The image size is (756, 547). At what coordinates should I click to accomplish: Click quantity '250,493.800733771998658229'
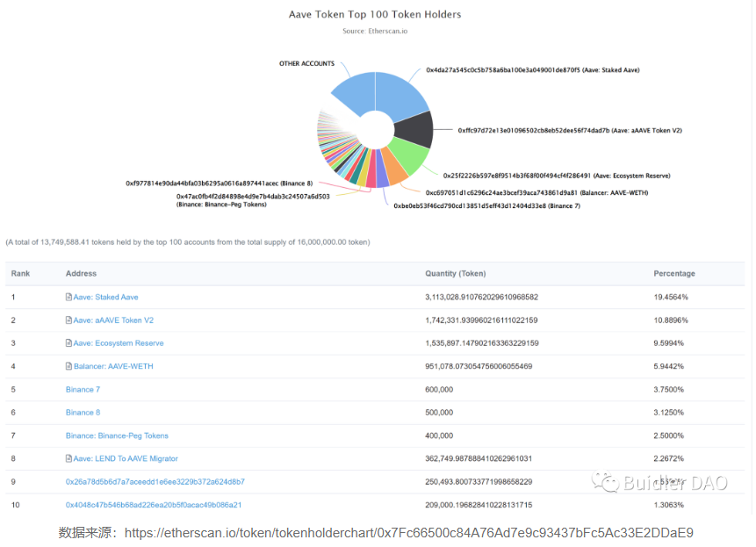point(479,481)
